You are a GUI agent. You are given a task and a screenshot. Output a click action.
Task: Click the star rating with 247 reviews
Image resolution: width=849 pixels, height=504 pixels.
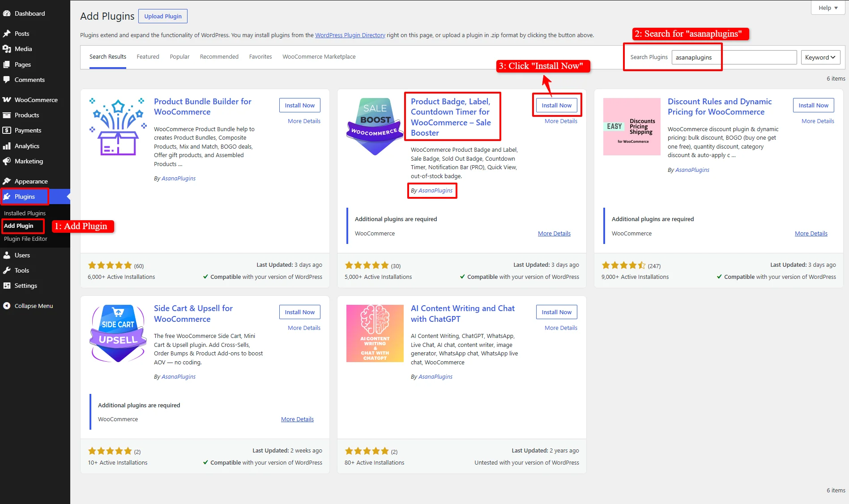624,265
